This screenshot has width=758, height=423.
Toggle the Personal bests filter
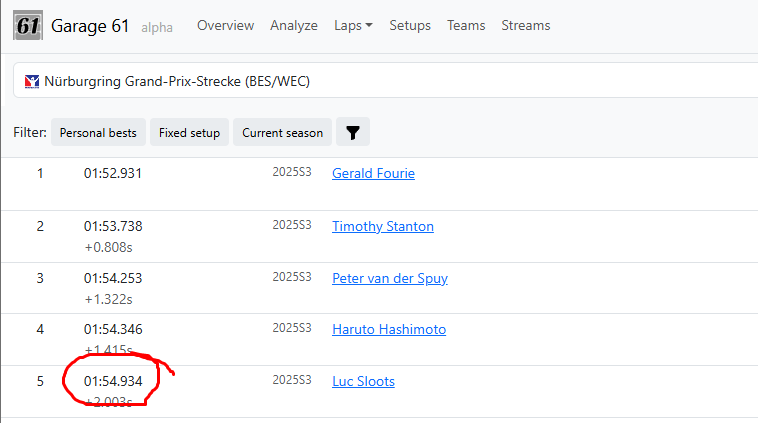[98, 132]
